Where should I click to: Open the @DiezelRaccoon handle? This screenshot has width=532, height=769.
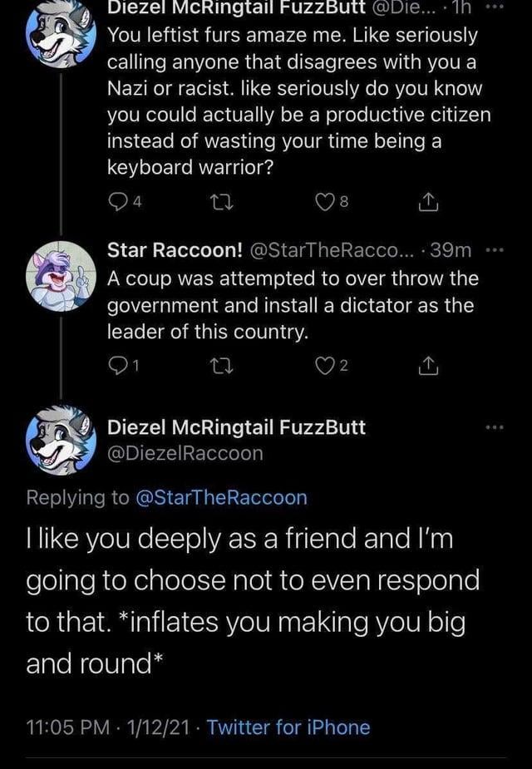point(186,453)
